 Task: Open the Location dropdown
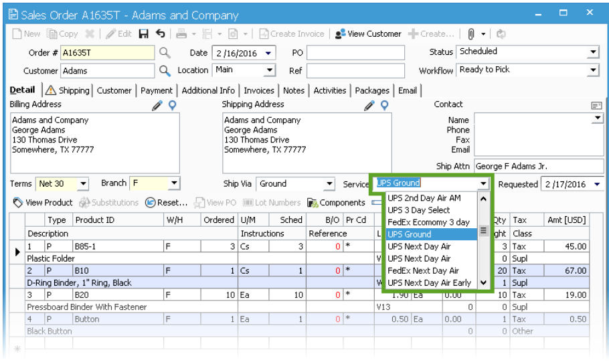[270, 70]
